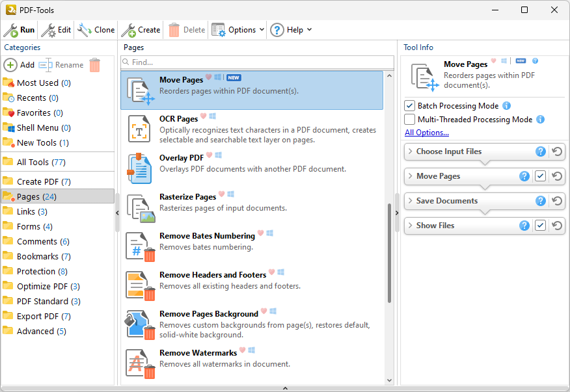Click the Rasterize Pages tool icon
The width and height of the screenshot is (570, 392).
[139, 206]
